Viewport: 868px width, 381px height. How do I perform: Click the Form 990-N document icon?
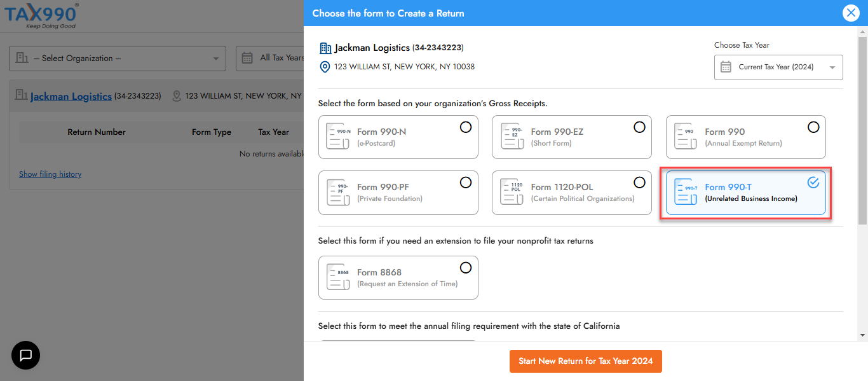click(x=338, y=137)
